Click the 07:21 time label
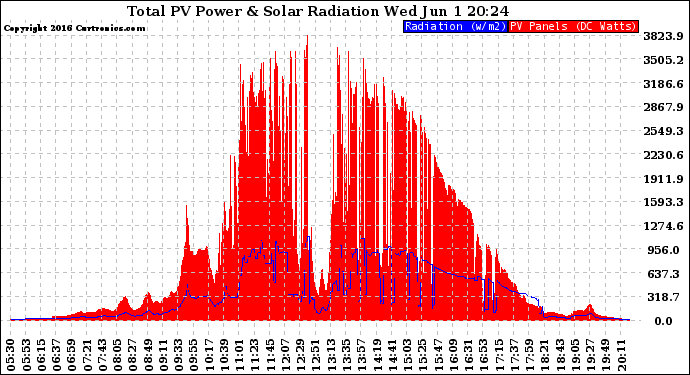Image resolution: width=690 pixels, height=375 pixels. click(87, 355)
